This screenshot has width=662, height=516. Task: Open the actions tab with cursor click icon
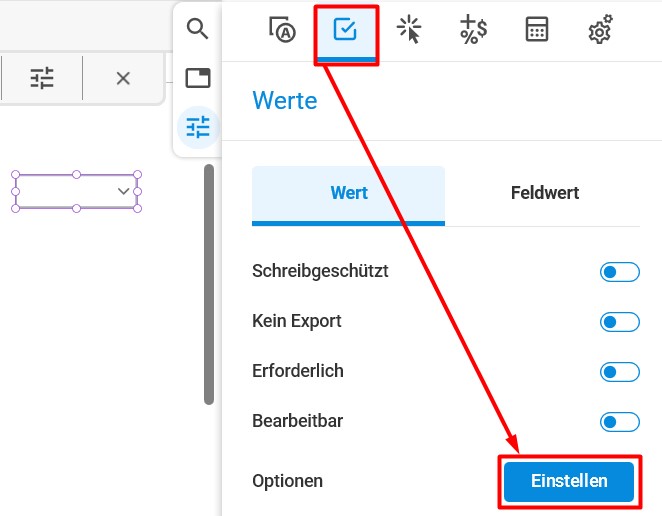click(x=409, y=30)
